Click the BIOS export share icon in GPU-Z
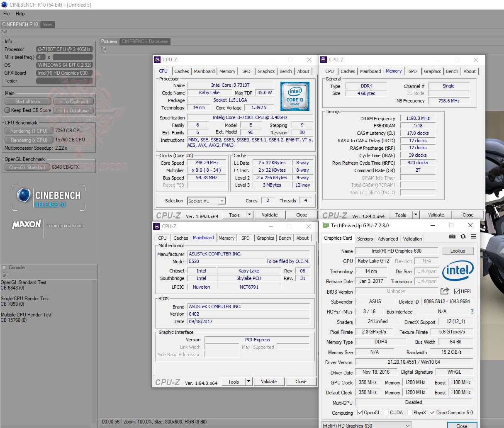This screenshot has width=504, height=428. (x=445, y=291)
